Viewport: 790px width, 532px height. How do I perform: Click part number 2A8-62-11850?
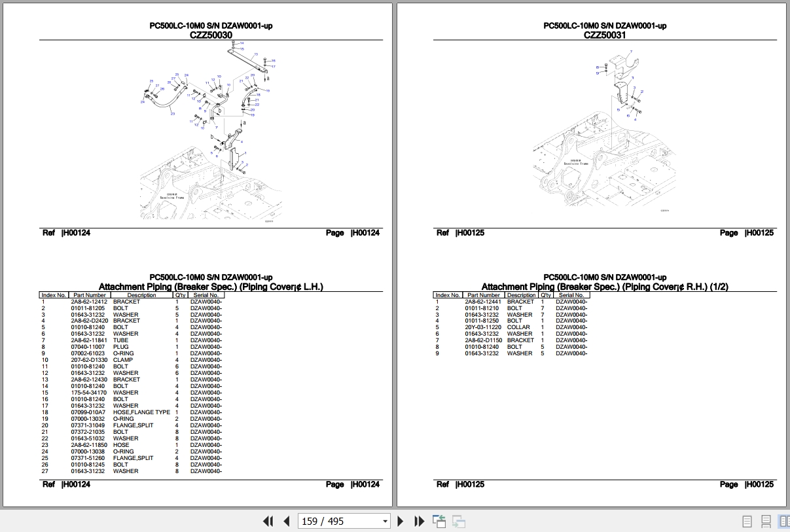pos(89,445)
